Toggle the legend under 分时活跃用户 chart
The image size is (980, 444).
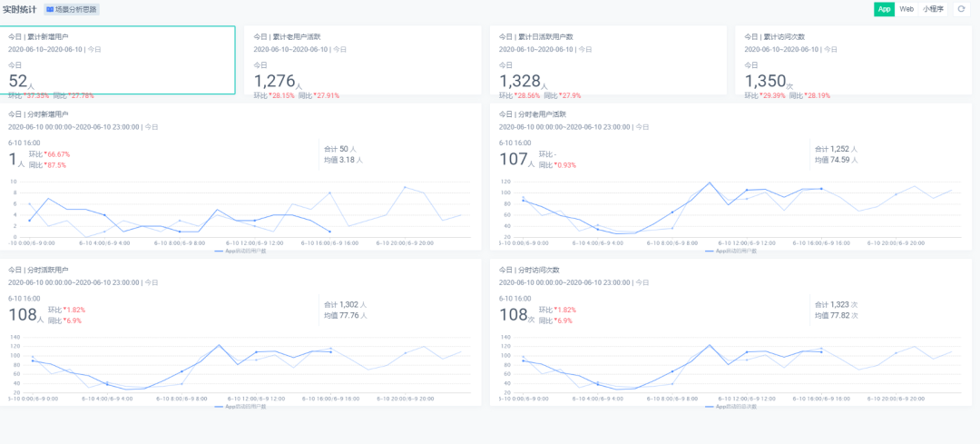[x=240, y=407]
